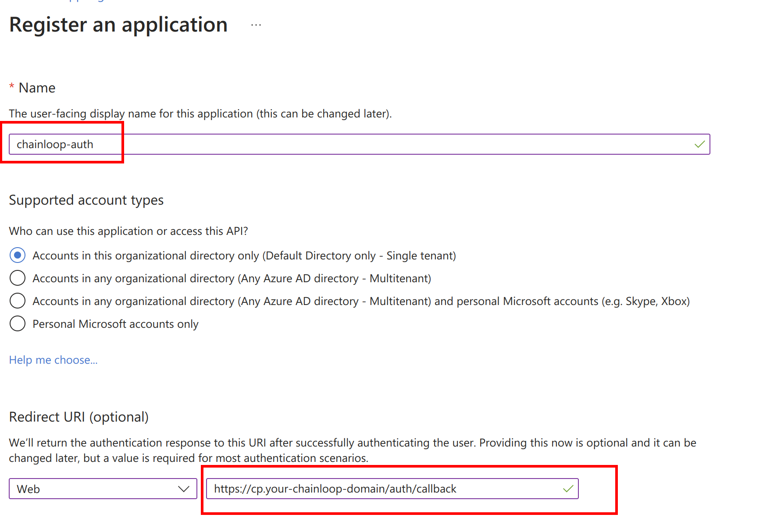This screenshot has height=532, width=763.
Task: Click the Redirect URI input field
Action: (x=390, y=489)
